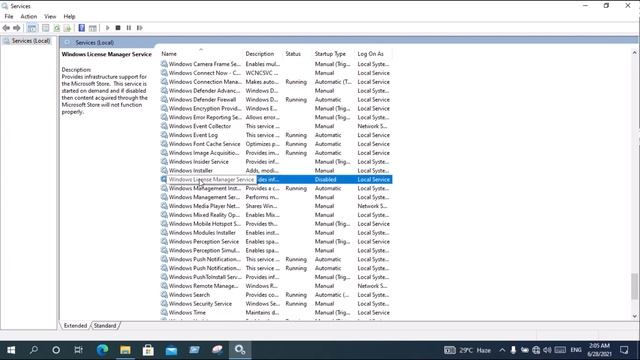Click the Stop Service square icon
Viewport: 640px width, 360px height.
[x=118, y=28]
